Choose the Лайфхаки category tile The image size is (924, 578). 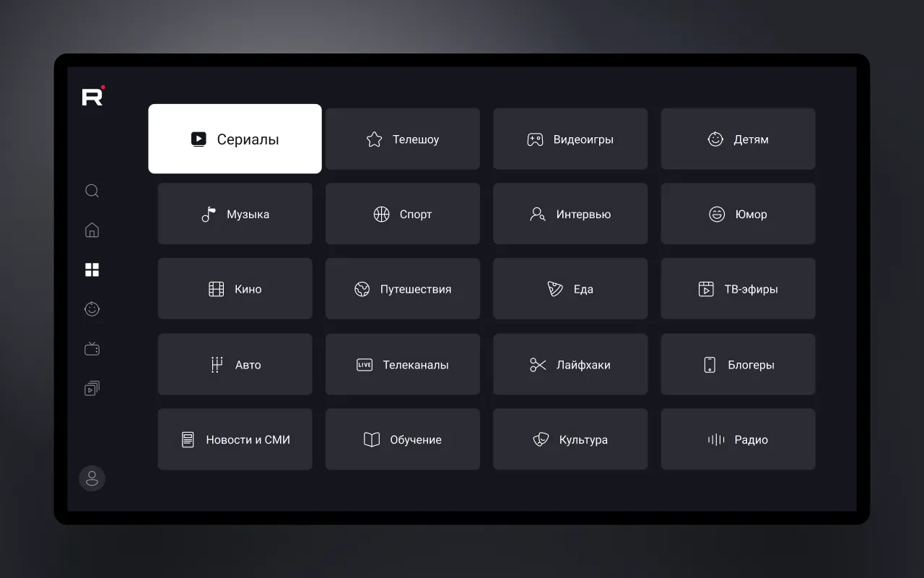click(x=570, y=364)
